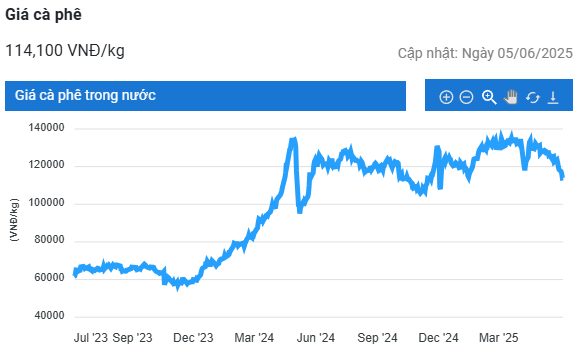Click the Jul '23 x-axis label
581x362 pixels.
[x=91, y=338]
